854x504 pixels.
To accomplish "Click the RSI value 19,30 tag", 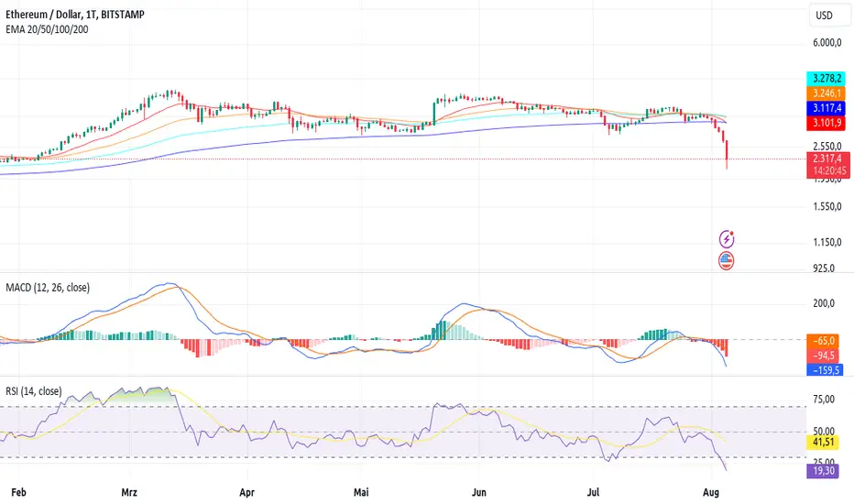I will [823, 470].
